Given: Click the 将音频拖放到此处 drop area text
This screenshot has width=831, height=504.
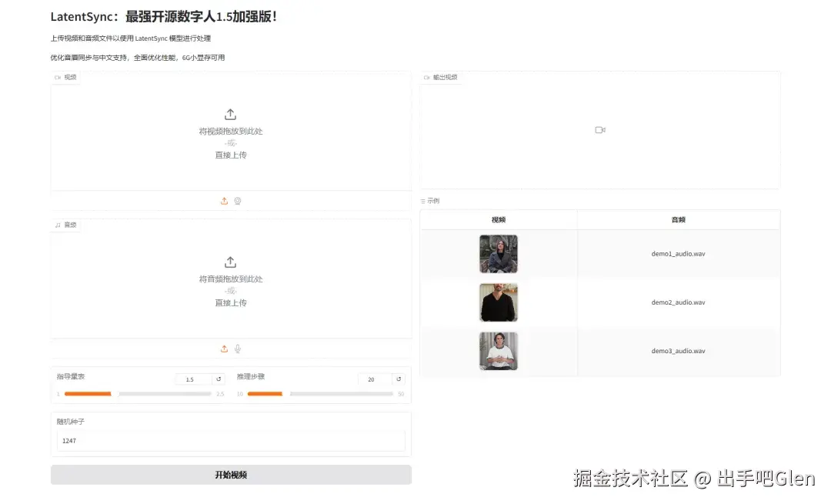Looking at the screenshot, I should [231, 279].
